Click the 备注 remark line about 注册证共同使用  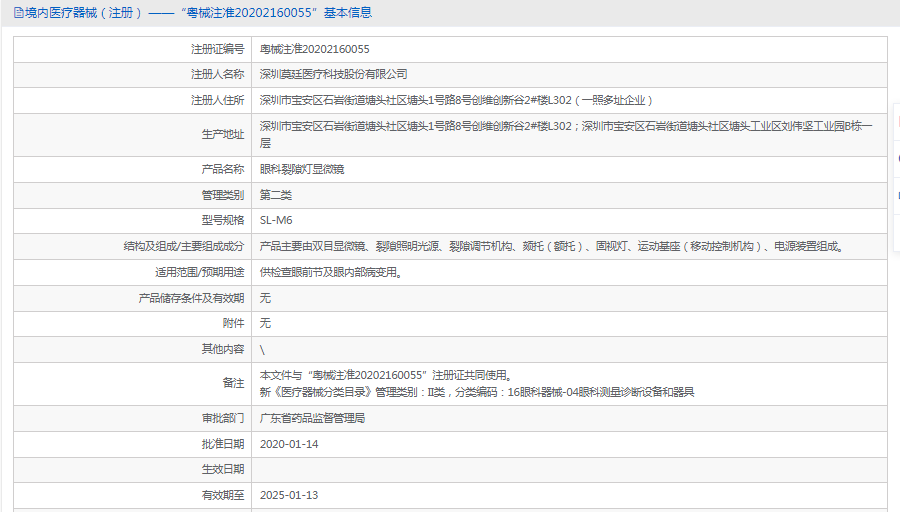point(386,375)
